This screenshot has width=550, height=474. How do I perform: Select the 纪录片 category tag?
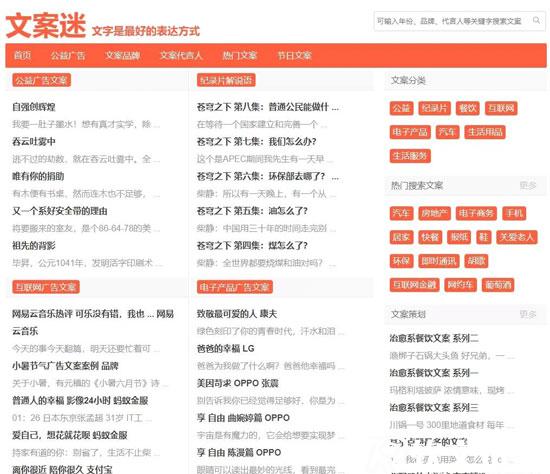pos(435,108)
